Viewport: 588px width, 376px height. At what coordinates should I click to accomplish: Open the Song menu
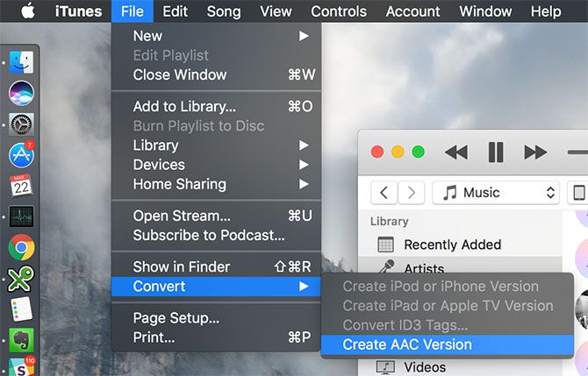coord(224,11)
